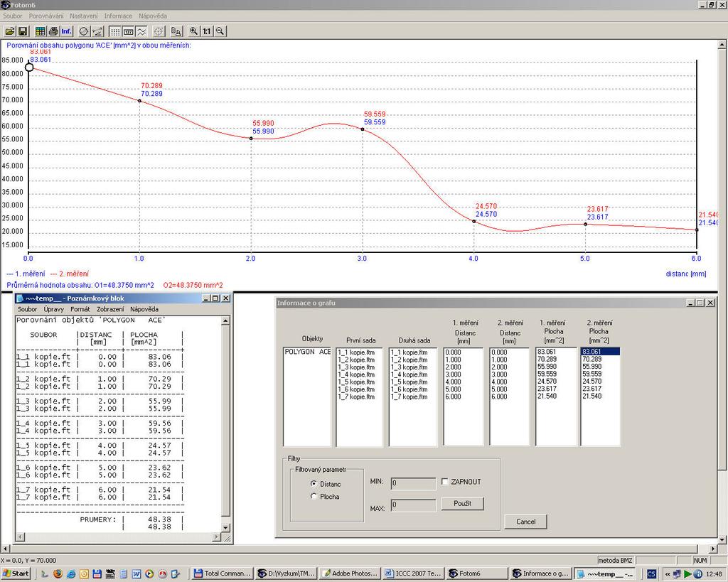The height and width of the screenshot is (582, 728).
Task: Select the Distanc radio button
Action: tap(314, 484)
